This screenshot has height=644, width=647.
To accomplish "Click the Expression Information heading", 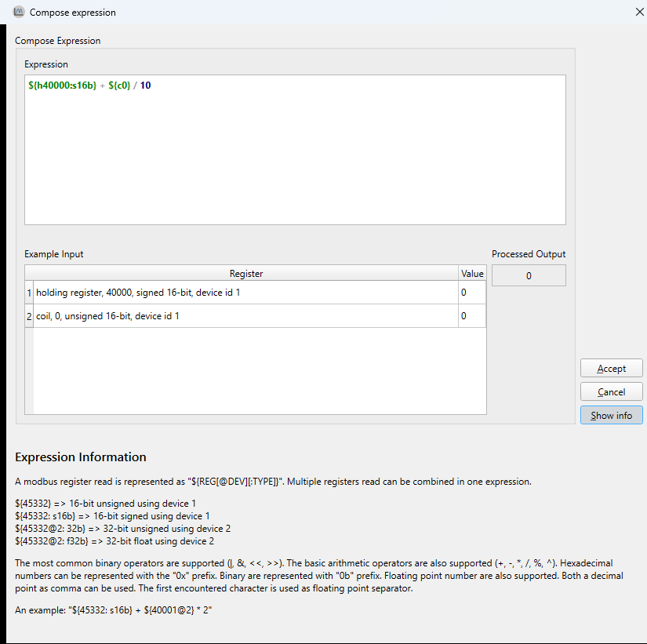I will tap(81, 457).
